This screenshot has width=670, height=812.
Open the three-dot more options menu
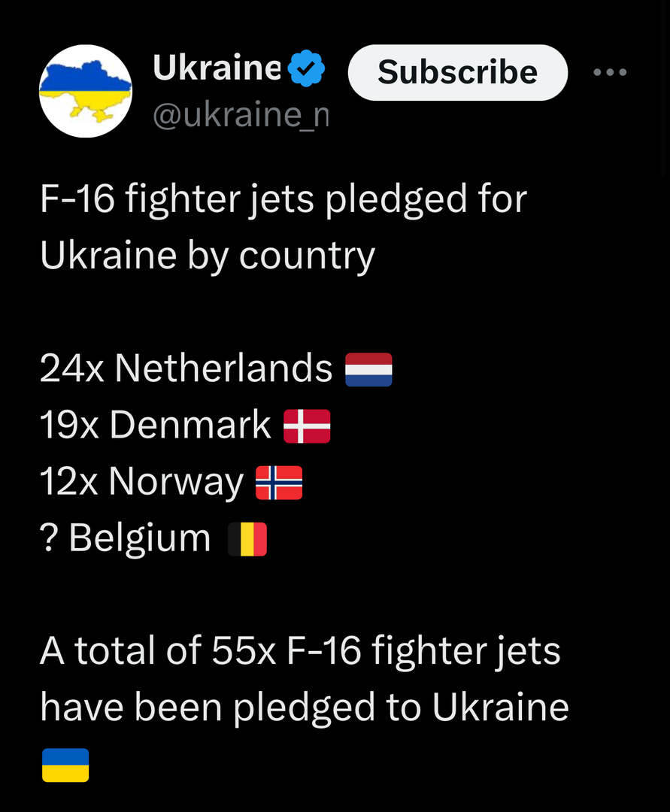pyautogui.click(x=609, y=72)
